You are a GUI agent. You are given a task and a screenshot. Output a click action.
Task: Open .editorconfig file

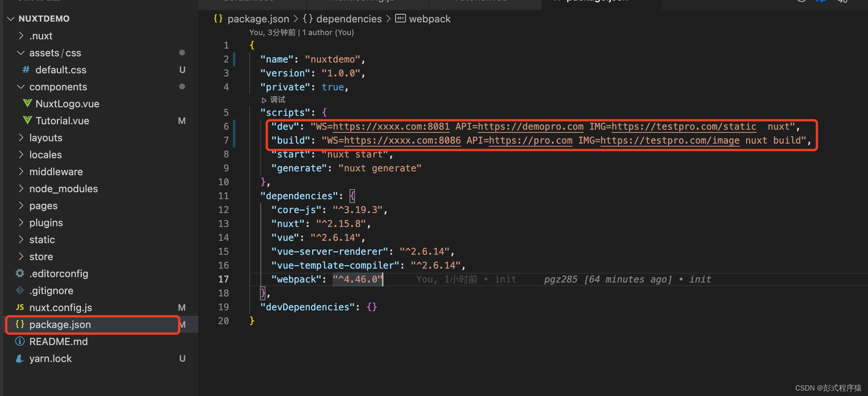[x=59, y=274]
